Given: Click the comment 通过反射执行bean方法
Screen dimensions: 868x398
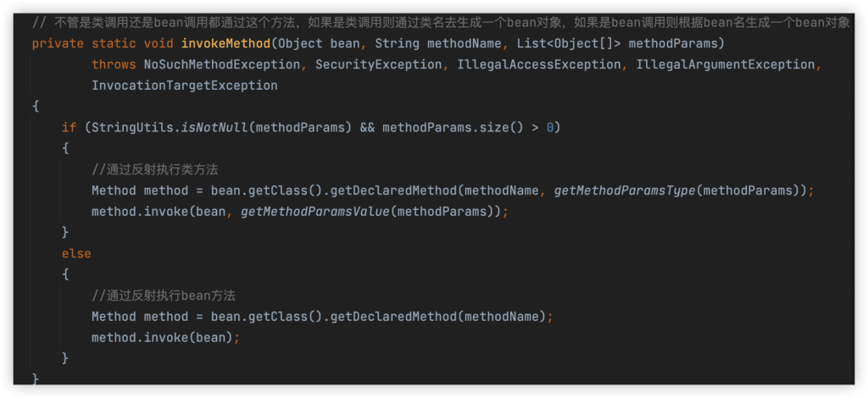Looking at the screenshot, I should click(163, 296).
